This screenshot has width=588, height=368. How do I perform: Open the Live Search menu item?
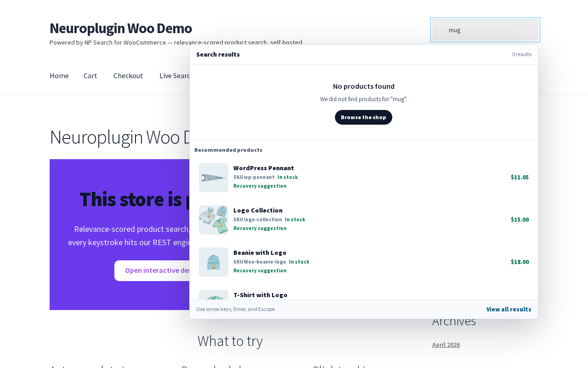coord(175,75)
